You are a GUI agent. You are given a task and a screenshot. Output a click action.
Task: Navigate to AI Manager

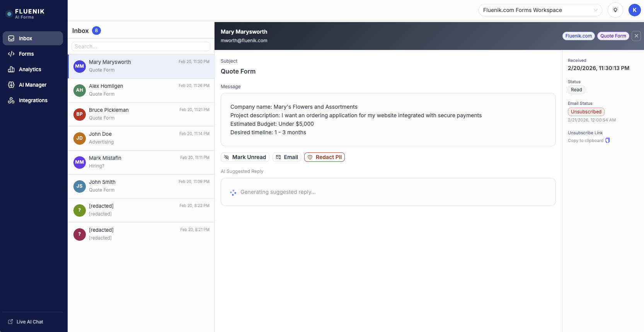coord(32,85)
